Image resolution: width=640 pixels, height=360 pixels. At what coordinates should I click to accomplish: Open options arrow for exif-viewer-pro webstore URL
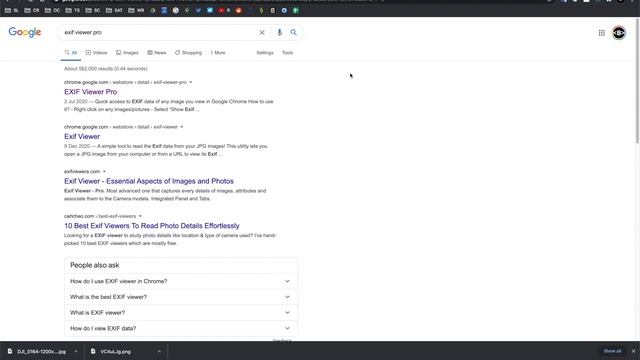coord(191,82)
